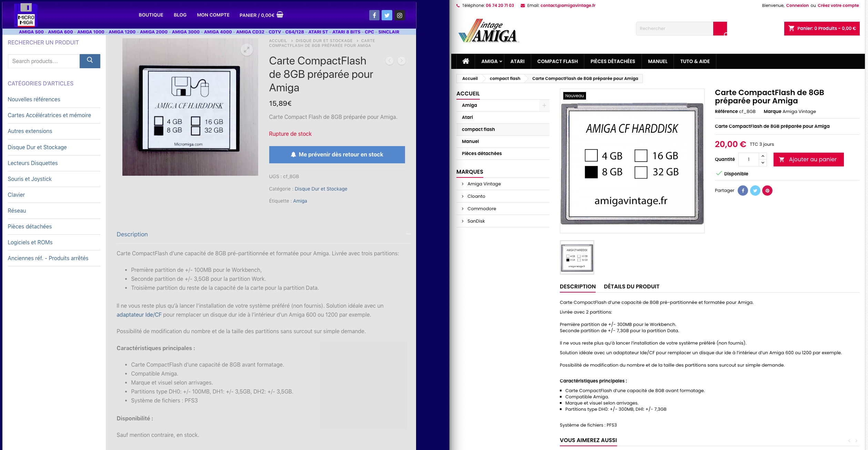
Task: Click the Rechercher search field
Action: [675, 29]
